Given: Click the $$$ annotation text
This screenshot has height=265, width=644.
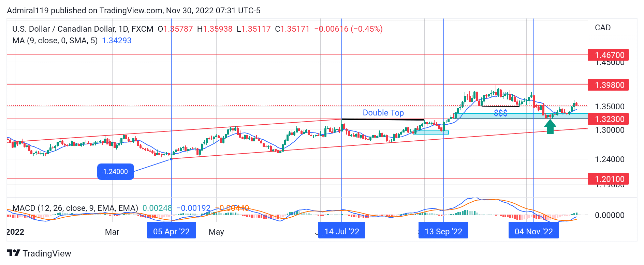Looking at the screenshot, I should (x=501, y=113).
